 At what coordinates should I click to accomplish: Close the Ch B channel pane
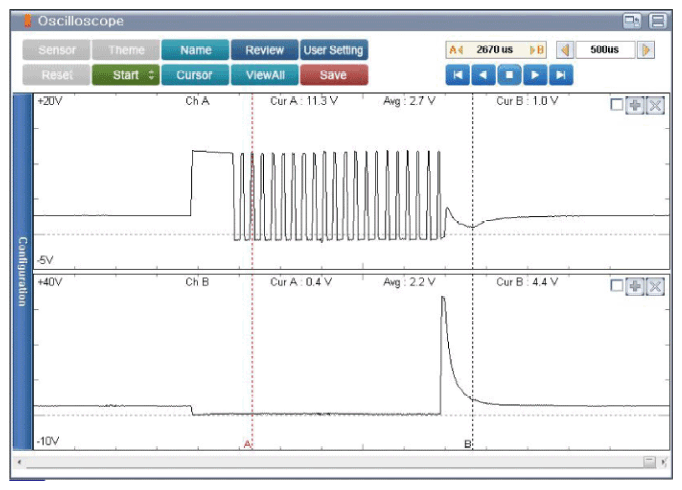(x=655, y=286)
